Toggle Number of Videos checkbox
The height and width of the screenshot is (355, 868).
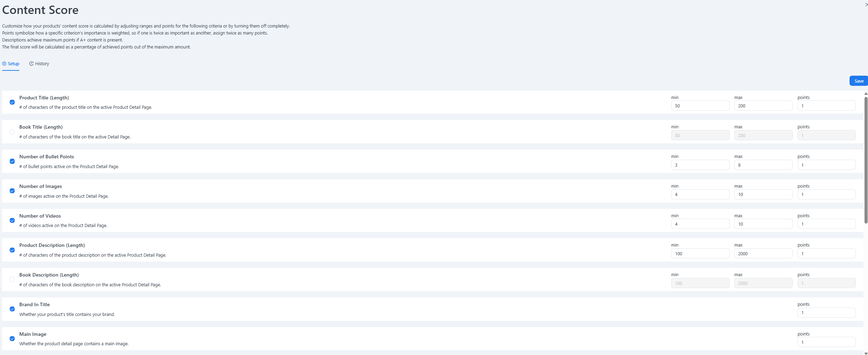12,220
